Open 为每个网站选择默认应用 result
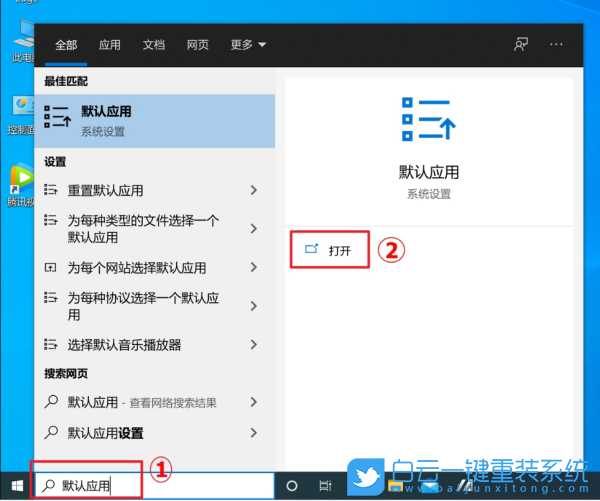The image size is (600, 501). (x=143, y=267)
